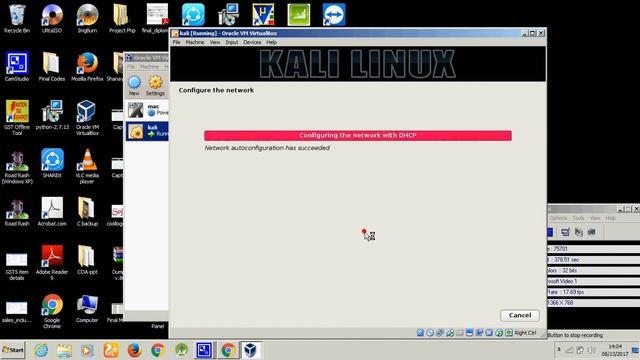This screenshot has height=360, width=640.
Task: Open the View menu in kali VM window
Action: (x=215, y=42)
